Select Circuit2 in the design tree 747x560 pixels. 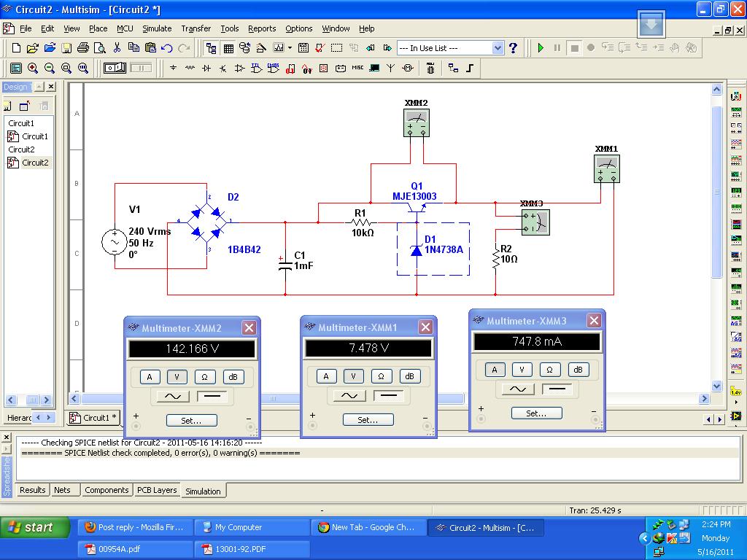[35, 163]
